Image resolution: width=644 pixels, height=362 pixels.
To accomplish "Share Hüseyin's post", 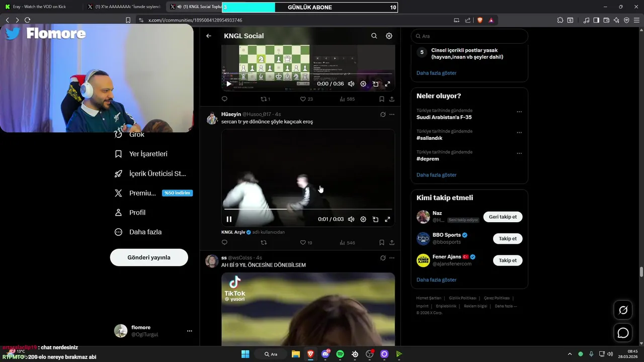I will [x=392, y=242].
